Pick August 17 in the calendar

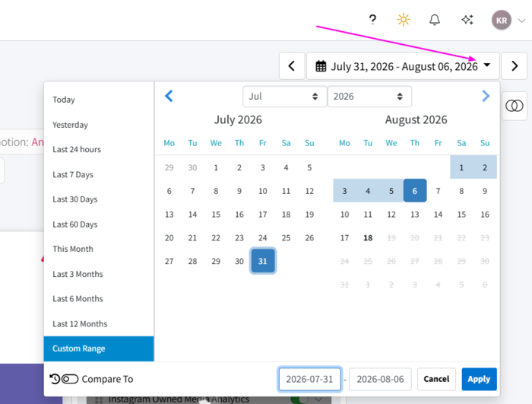344,237
